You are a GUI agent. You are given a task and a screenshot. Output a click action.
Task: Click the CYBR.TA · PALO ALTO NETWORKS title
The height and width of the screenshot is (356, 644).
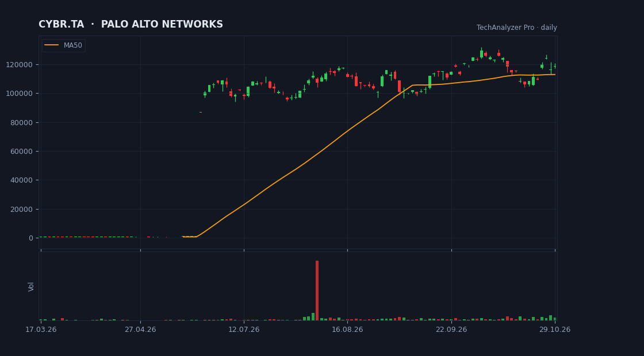[x=131, y=24]
